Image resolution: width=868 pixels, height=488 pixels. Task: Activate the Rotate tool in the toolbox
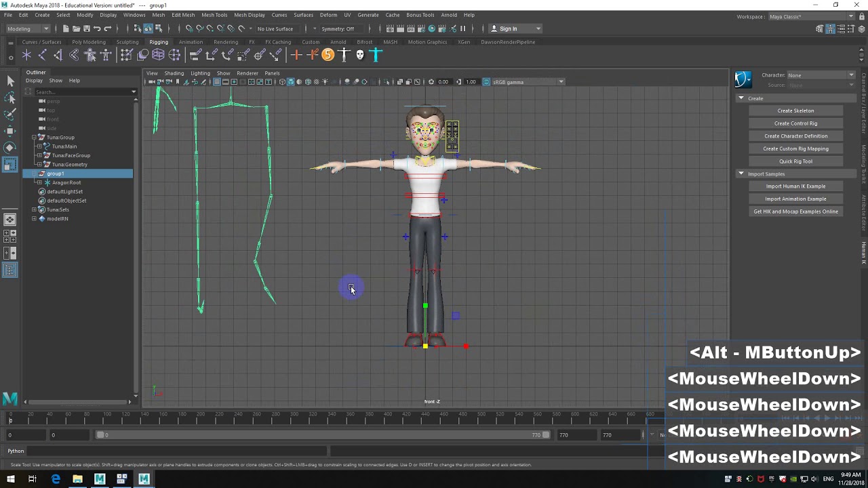[x=10, y=147]
